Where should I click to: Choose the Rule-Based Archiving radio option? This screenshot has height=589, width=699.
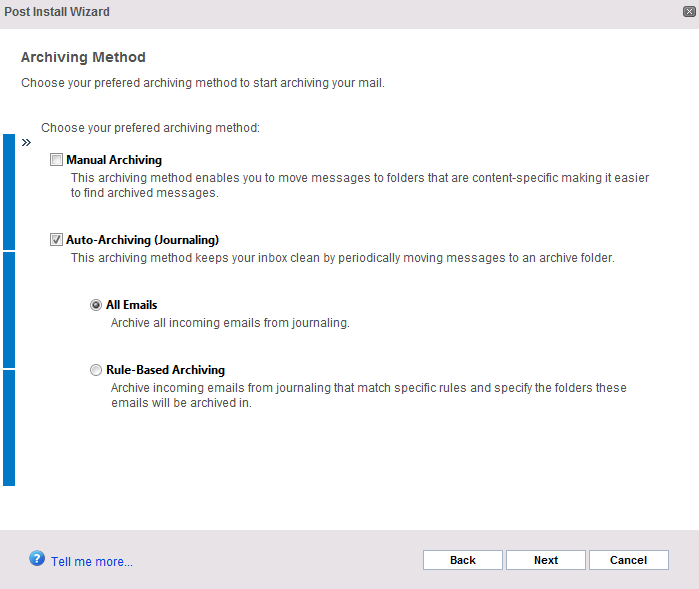tap(96, 370)
